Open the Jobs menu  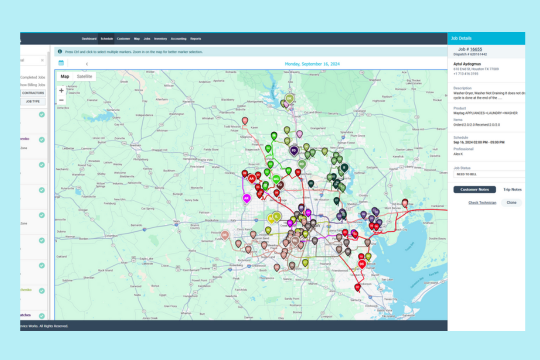[x=147, y=39]
